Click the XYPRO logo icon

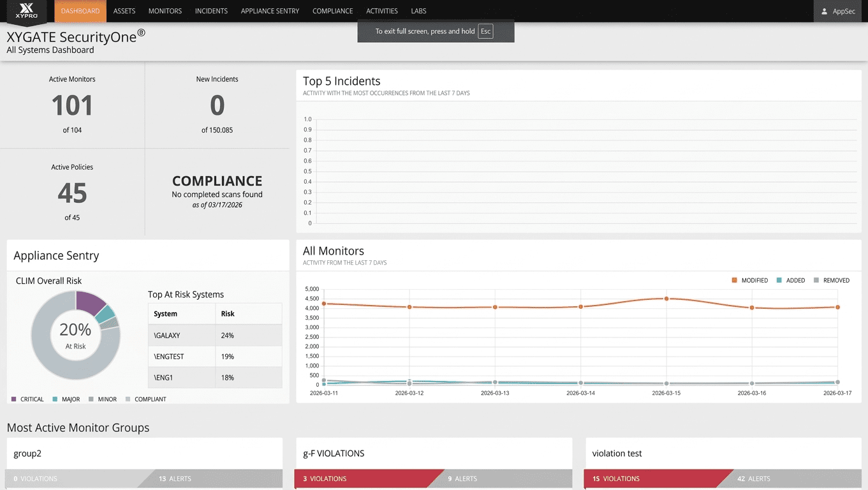coord(26,11)
